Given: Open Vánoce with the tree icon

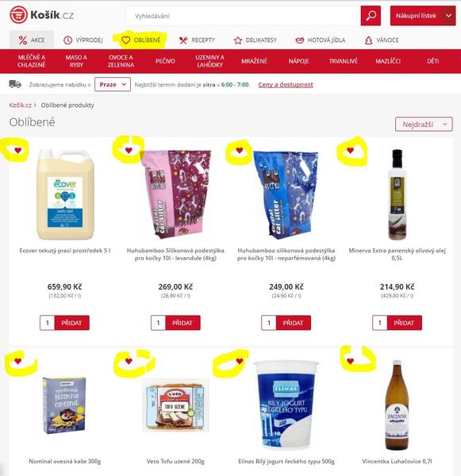Looking at the screenshot, I should point(382,40).
